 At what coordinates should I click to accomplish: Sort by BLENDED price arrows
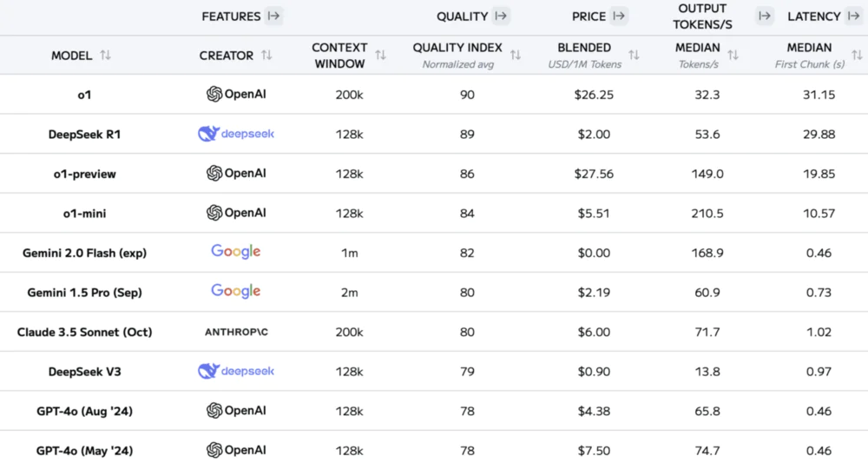click(x=634, y=55)
